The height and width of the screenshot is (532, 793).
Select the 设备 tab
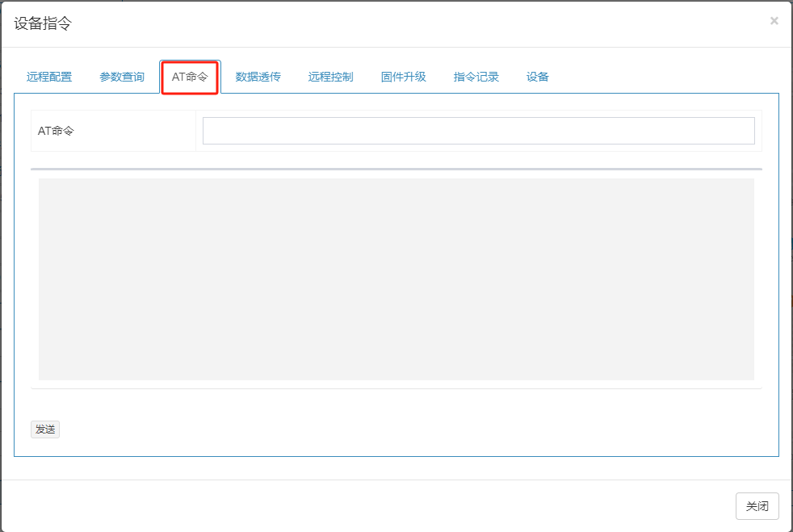[537, 77]
